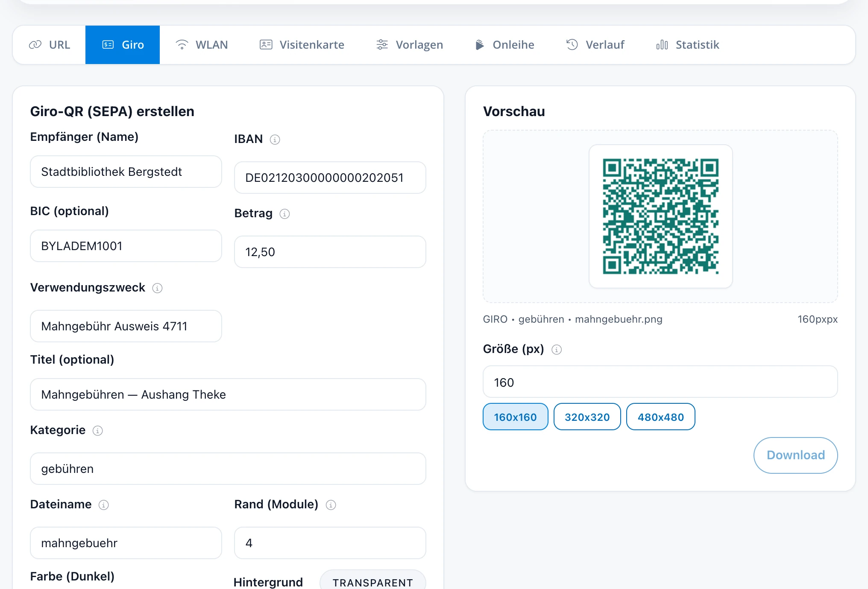Click the 'Hintergrund' label

pyautogui.click(x=268, y=582)
